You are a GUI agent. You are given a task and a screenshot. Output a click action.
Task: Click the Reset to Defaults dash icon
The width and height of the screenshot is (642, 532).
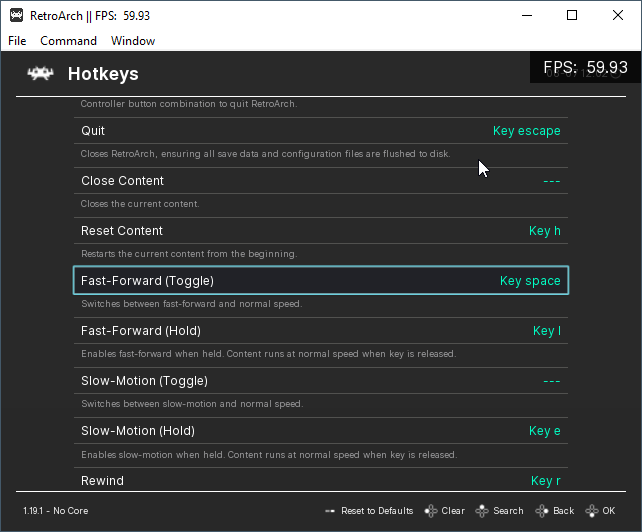pyautogui.click(x=330, y=511)
